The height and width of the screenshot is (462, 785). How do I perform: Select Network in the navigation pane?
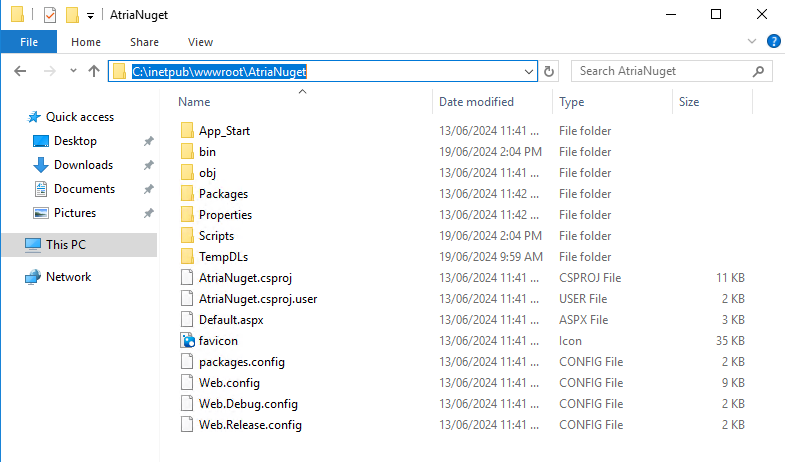68,277
